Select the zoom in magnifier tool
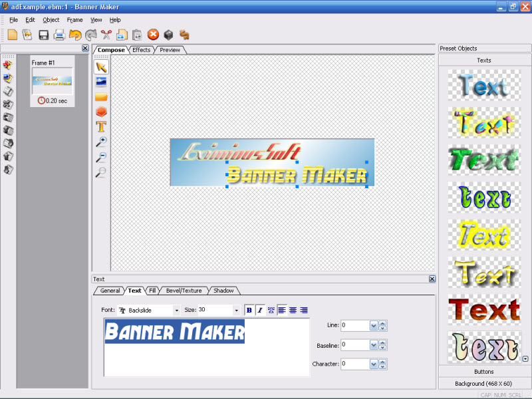532x399 pixels. click(x=101, y=142)
